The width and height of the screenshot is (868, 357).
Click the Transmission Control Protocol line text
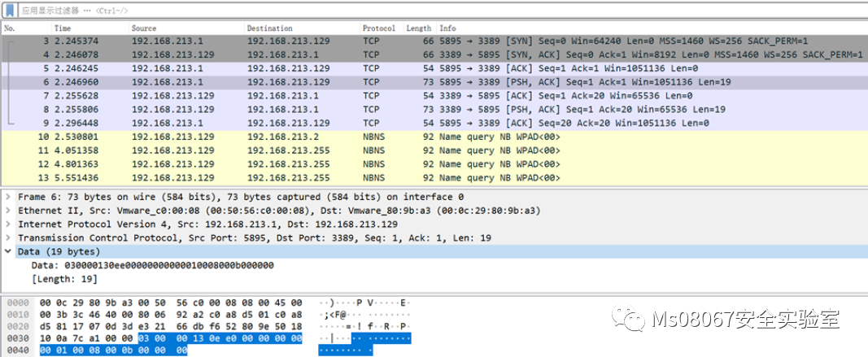pyautogui.click(x=255, y=238)
